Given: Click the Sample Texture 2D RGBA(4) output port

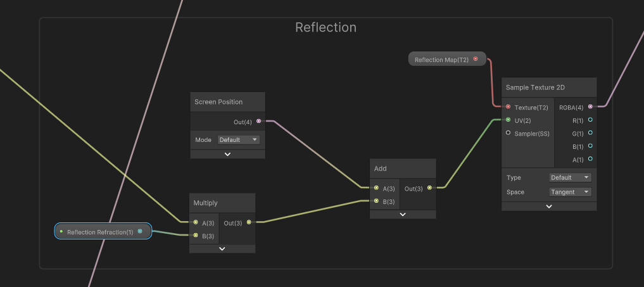Looking at the screenshot, I should [x=590, y=107].
